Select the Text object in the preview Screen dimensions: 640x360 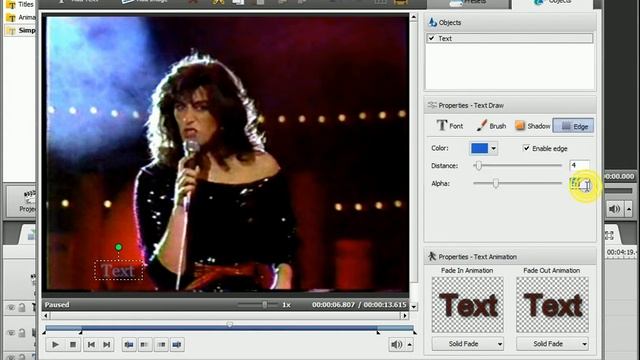tap(118, 270)
